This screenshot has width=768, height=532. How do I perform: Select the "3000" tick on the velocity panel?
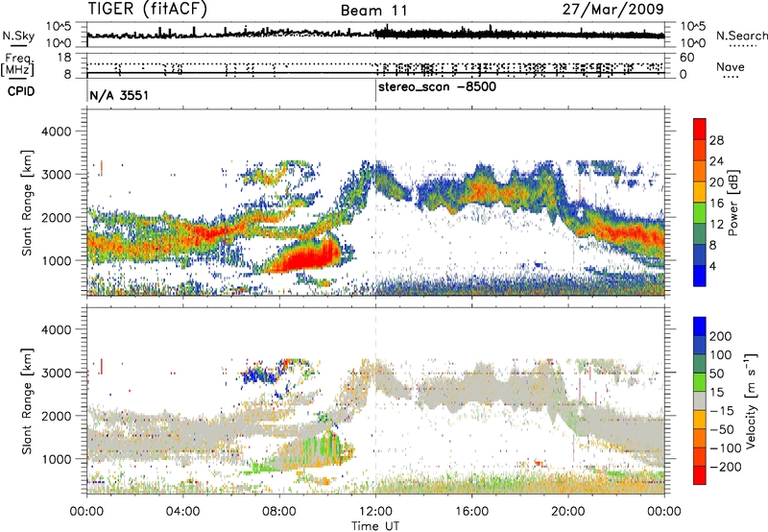[57, 373]
